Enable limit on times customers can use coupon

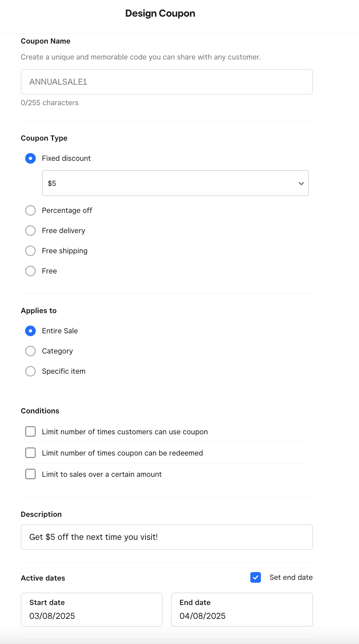[x=30, y=431]
